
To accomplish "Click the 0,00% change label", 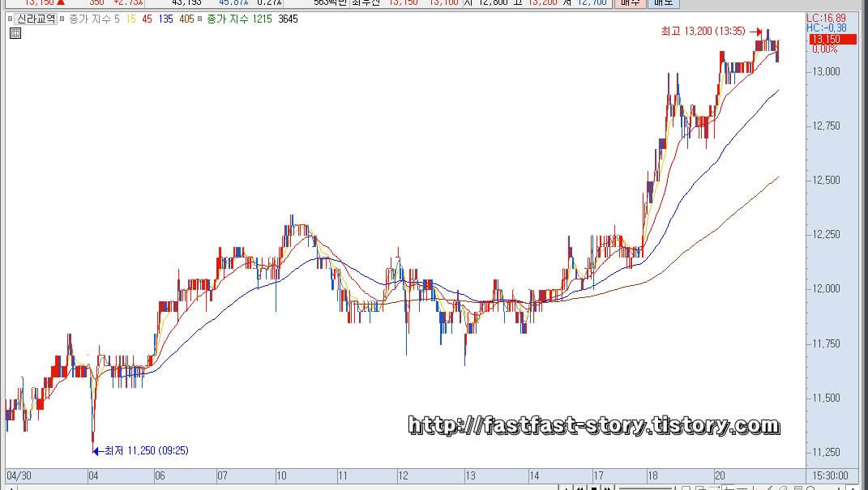I will (x=825, y=49).
